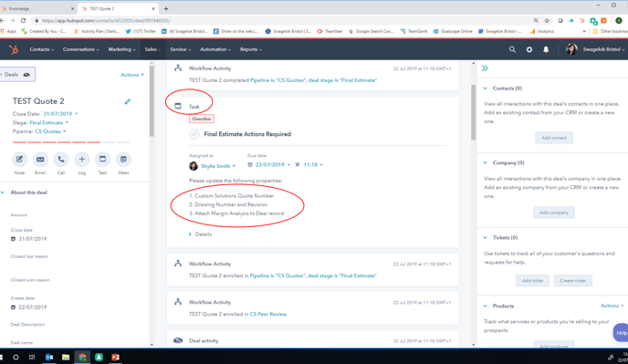Click Chrome icon in the taskbar
The image size is (628, 364).
coord(82,358)
